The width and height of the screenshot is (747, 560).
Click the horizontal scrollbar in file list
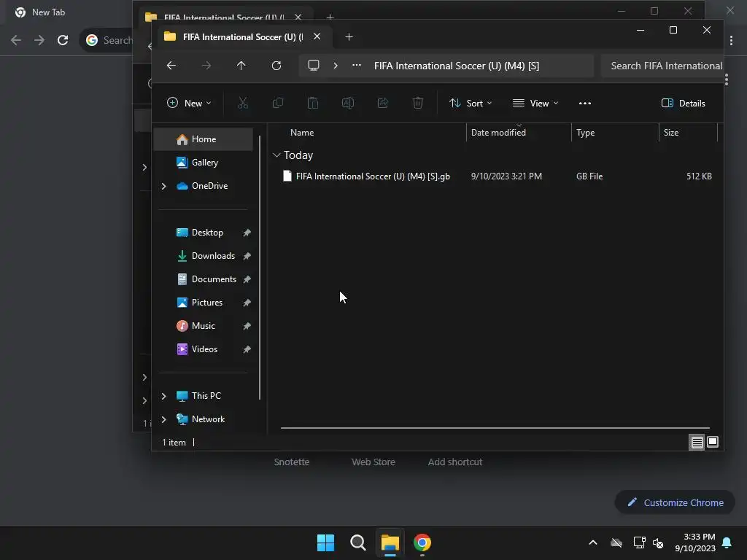coord(495,428)
